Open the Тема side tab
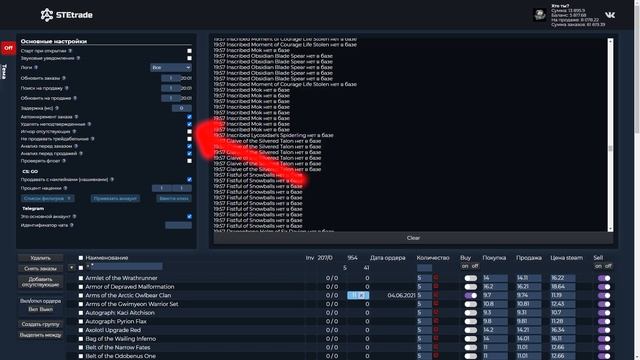 coord(4,71)
